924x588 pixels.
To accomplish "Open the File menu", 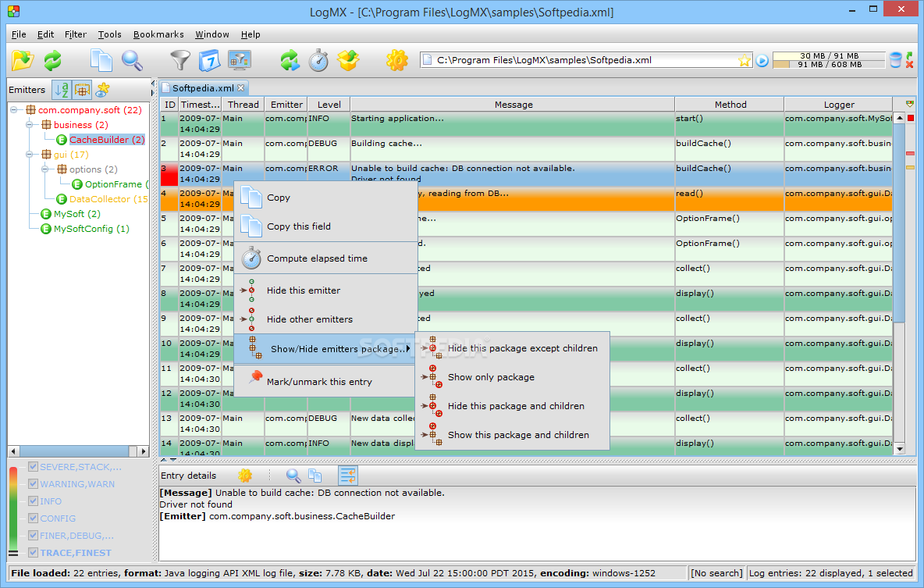I will pos(19,34).
